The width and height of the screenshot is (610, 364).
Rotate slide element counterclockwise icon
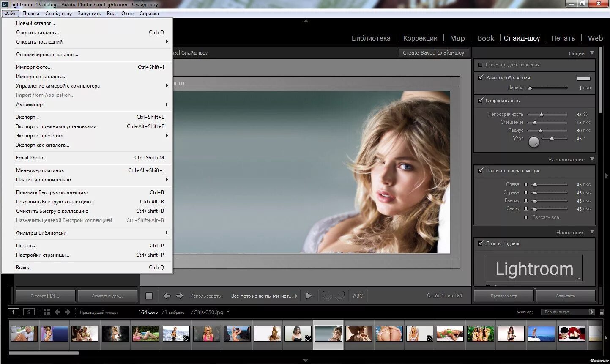click(x=327, y=296)
